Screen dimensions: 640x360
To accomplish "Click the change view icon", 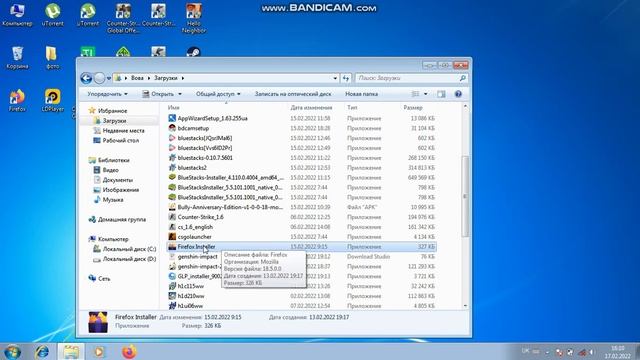I will (x=415, y=94).
